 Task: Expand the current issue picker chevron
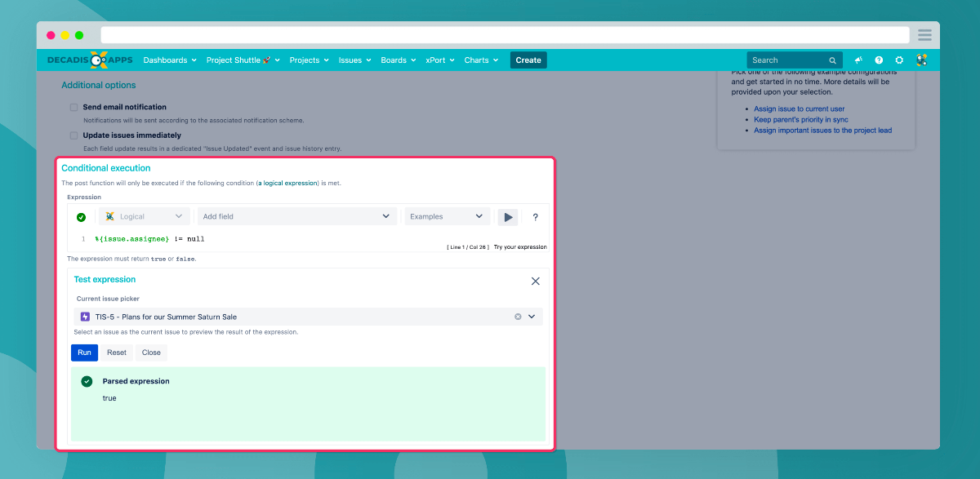(x=532, y=317)
